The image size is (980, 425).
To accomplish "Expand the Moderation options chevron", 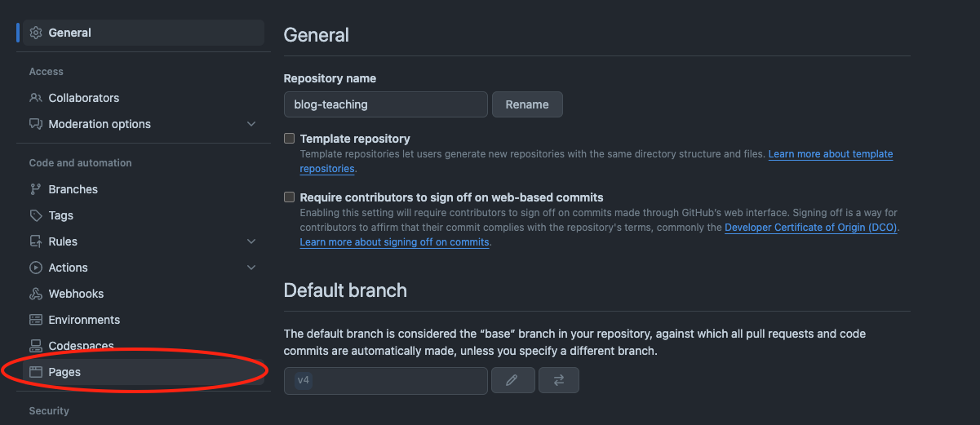I will point(251,124).
